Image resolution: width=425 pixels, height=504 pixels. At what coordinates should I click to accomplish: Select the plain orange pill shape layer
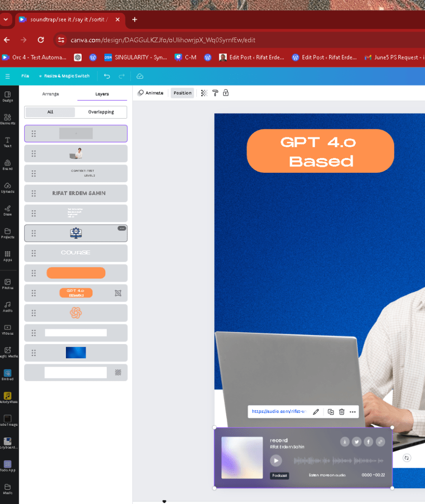point(76,273)
